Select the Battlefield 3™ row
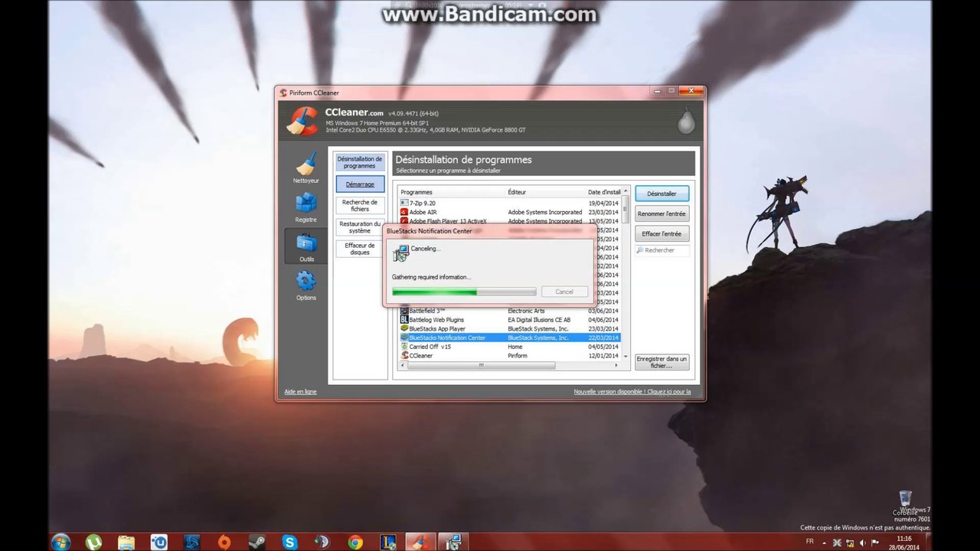Image resolution: width=980 pixels, height=551 pixels. click(x=510, y=311)
